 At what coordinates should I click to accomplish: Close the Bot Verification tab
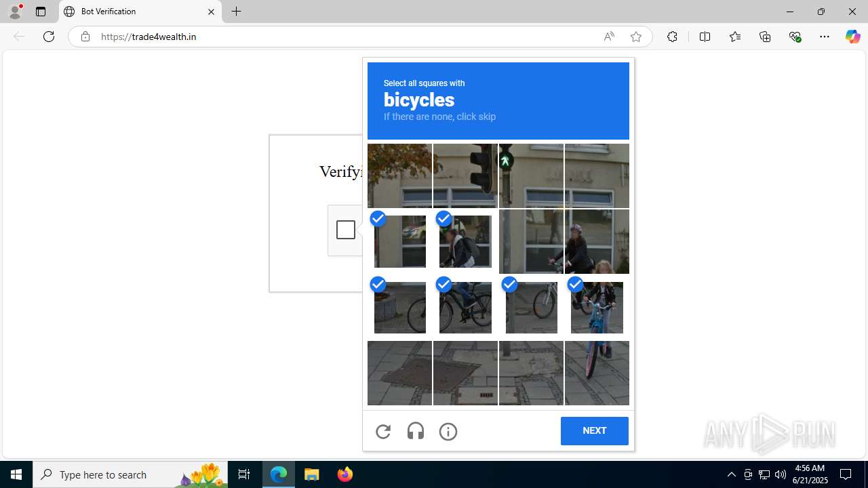click(x=211, y=12)
